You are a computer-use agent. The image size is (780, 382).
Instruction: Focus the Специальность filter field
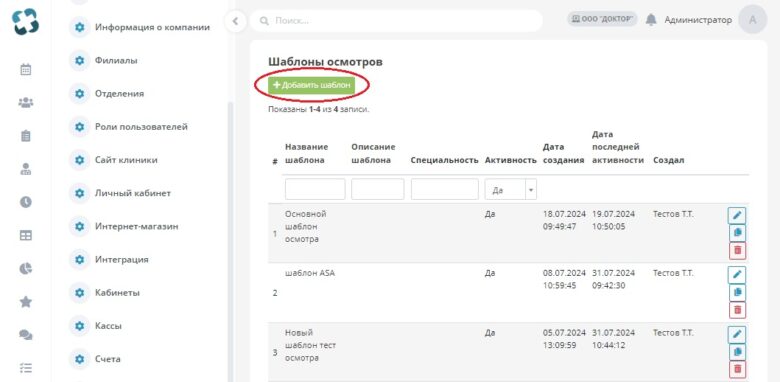[x=445, y=190]
